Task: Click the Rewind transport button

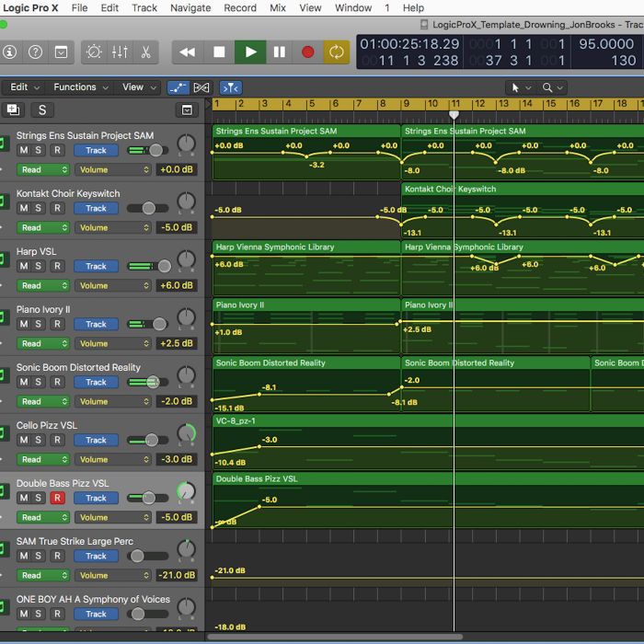Action: 188,52
